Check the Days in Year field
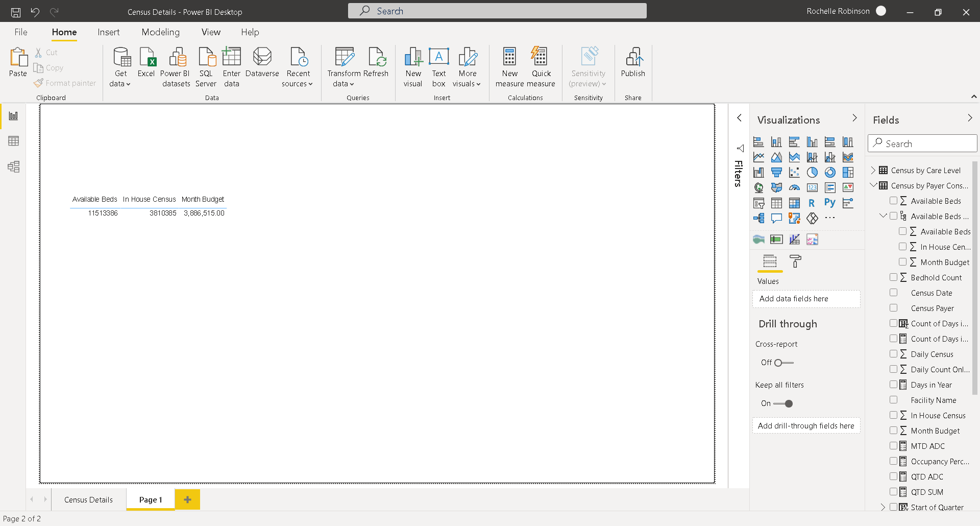Screen dimensions: 980x526 pyautogui.click(x=893, y=385)
